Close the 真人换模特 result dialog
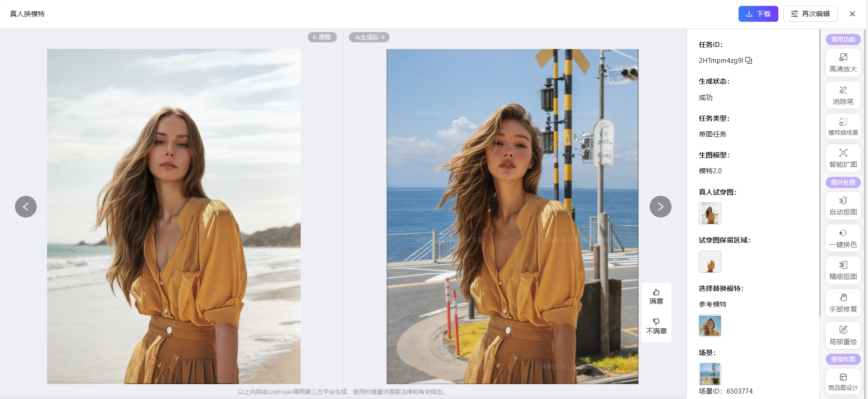The height and width of the screenshot is (399, 868). coord(852,14)
